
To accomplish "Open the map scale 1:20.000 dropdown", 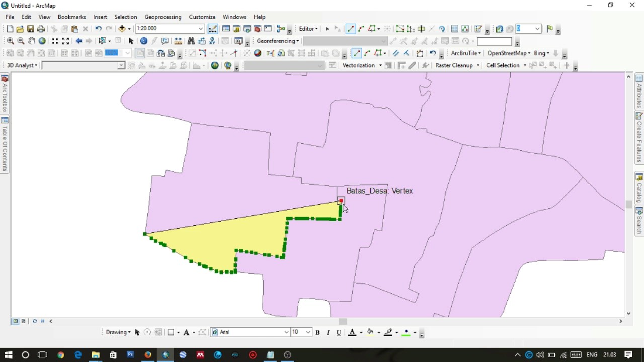I will (x=201, y=29).
